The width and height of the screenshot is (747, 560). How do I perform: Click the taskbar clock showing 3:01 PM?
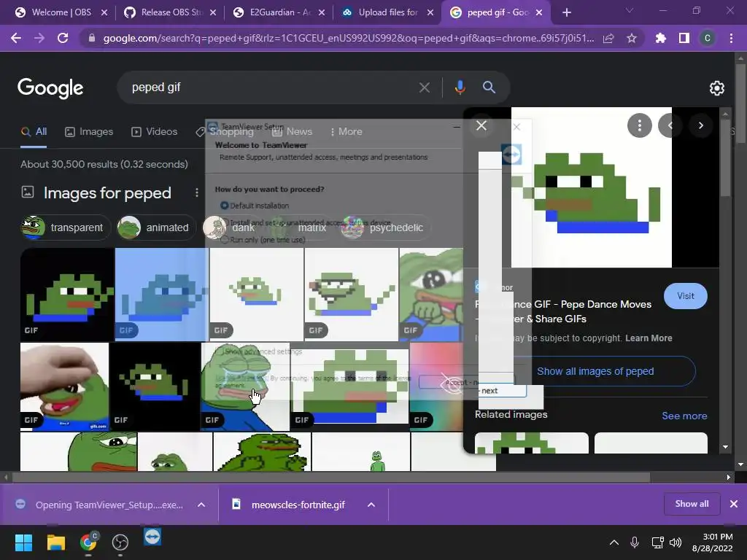coord(713,542)
